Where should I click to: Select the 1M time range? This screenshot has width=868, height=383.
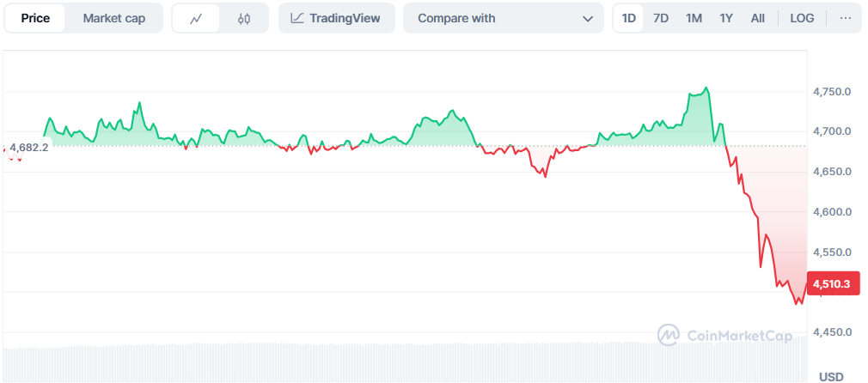pyautogui.click(x=694, y=18)
